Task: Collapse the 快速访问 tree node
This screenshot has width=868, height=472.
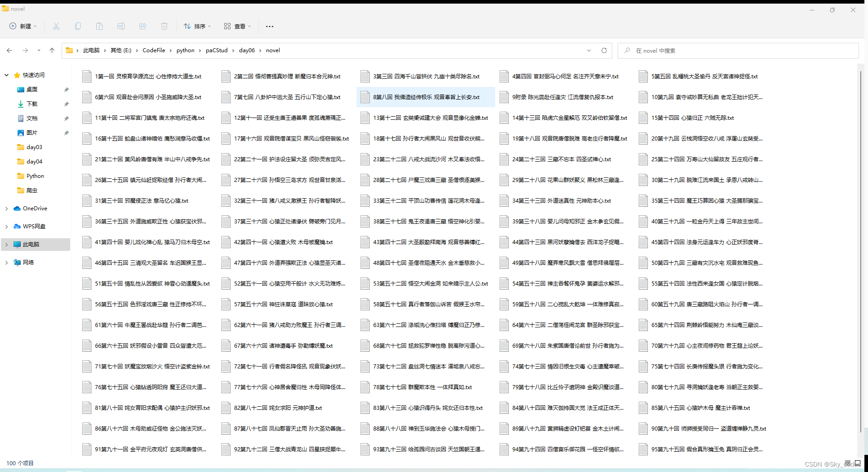Action: (6, 75)
